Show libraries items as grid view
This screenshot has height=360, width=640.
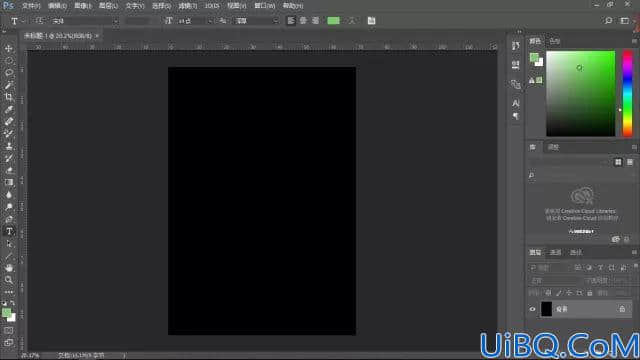[x=618, y=162]
